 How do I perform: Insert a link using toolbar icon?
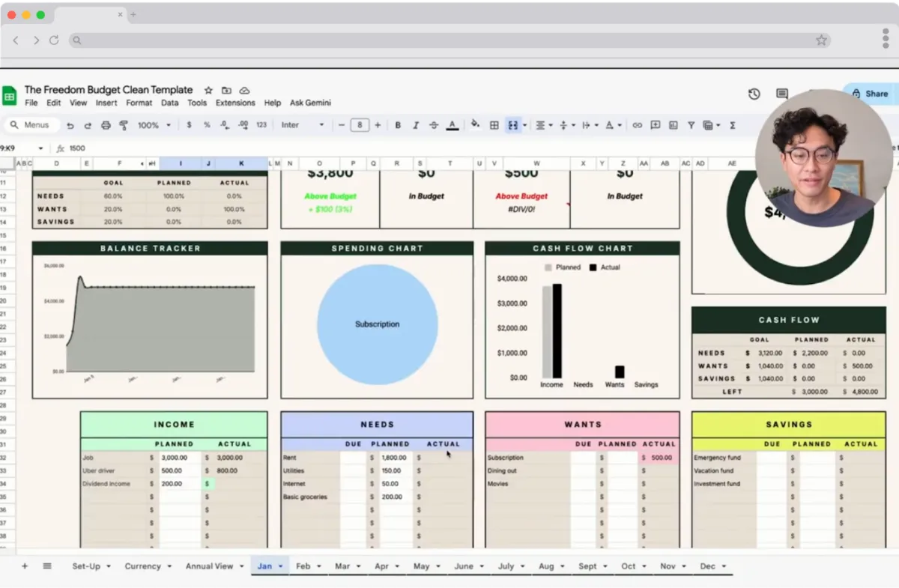[x=637, y=125]
